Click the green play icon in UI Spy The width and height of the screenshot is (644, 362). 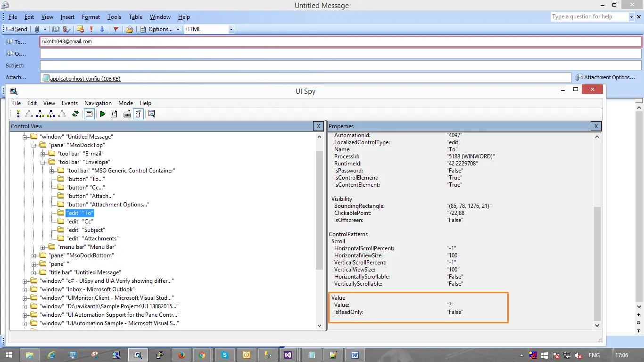pos(102,114)
